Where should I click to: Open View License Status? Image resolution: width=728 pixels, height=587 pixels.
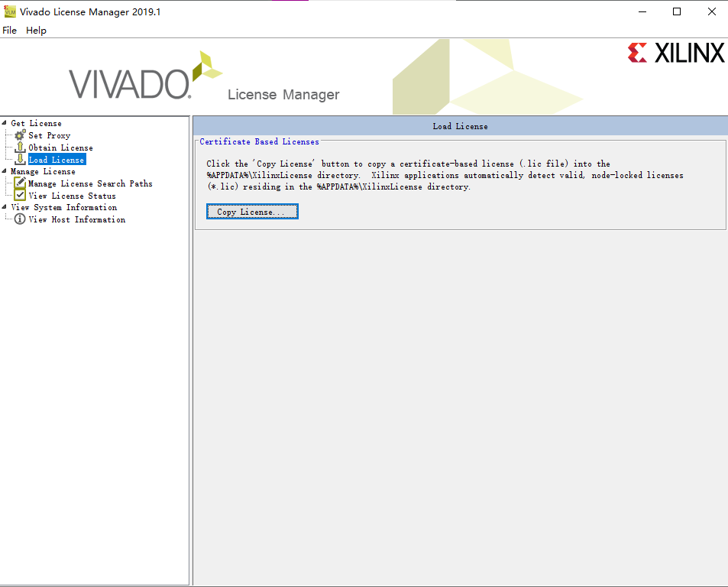pos(72,196)
